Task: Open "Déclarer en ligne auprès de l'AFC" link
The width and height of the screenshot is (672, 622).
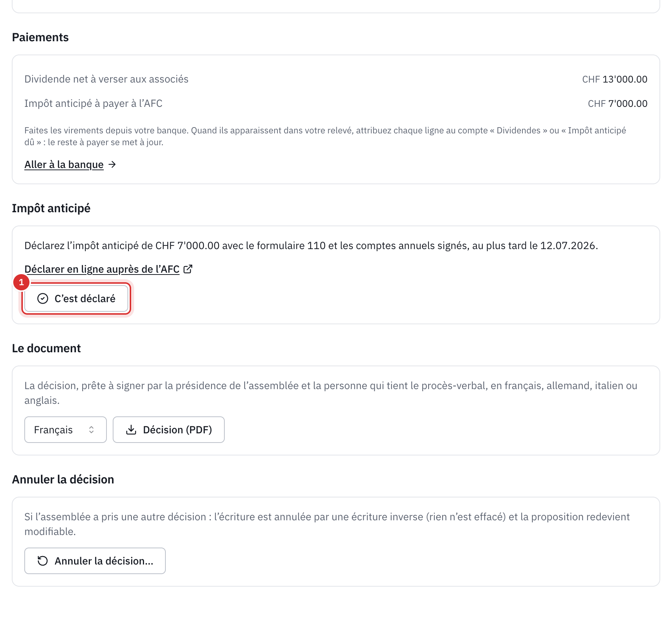Action: 102,269
